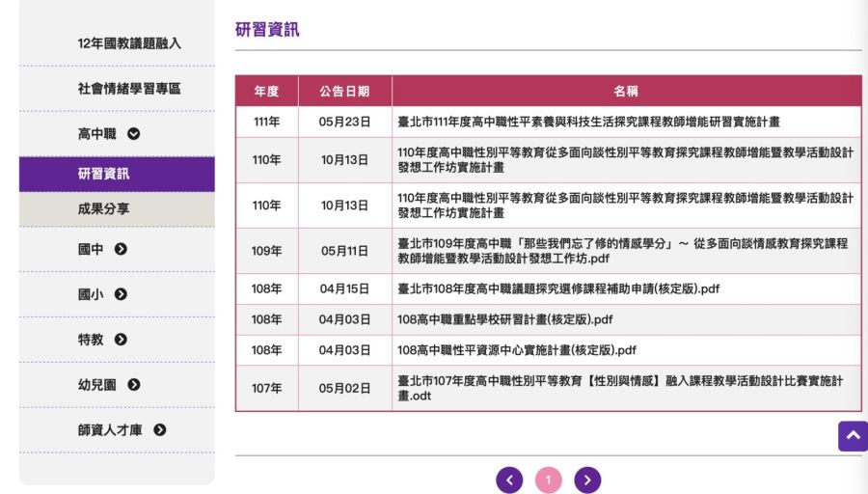Click the 年度 column header
Screen dimensions: 868x494
click(x=267, y=92)
